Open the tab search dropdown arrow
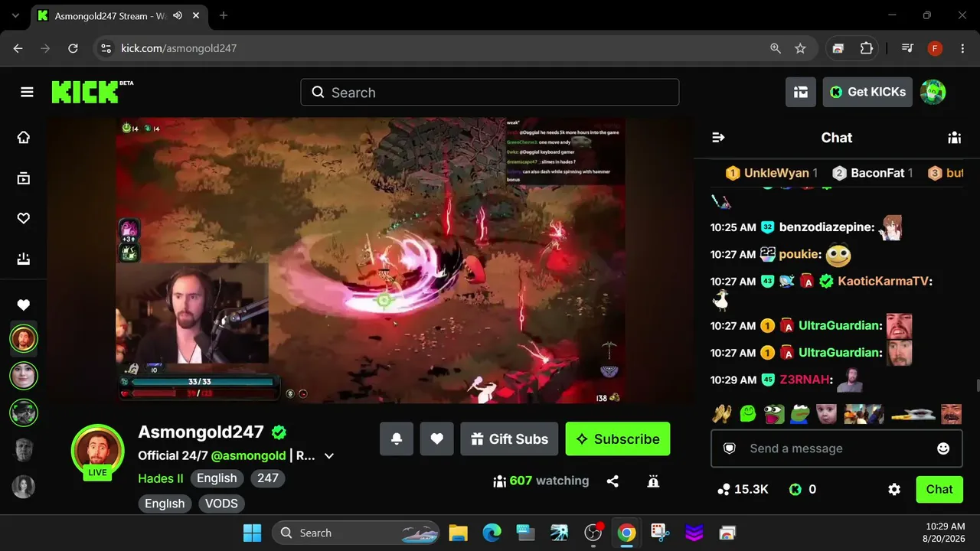 [15, 16]
